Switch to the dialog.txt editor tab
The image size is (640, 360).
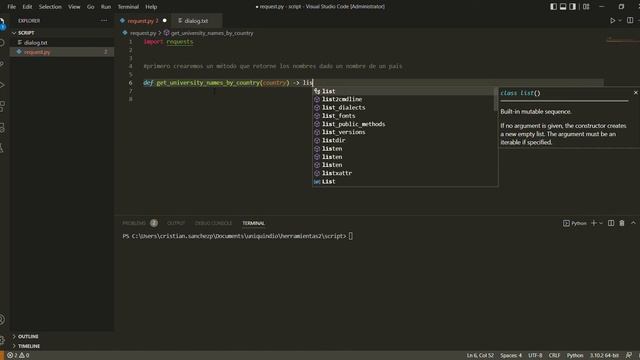tap(196, 20)
